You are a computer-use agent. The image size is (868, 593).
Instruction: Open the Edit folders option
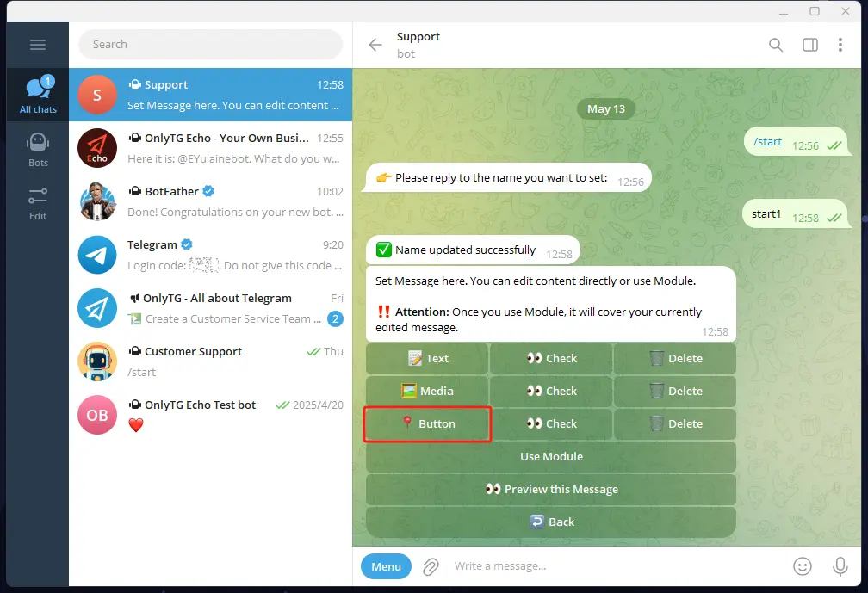coord(38,204)
